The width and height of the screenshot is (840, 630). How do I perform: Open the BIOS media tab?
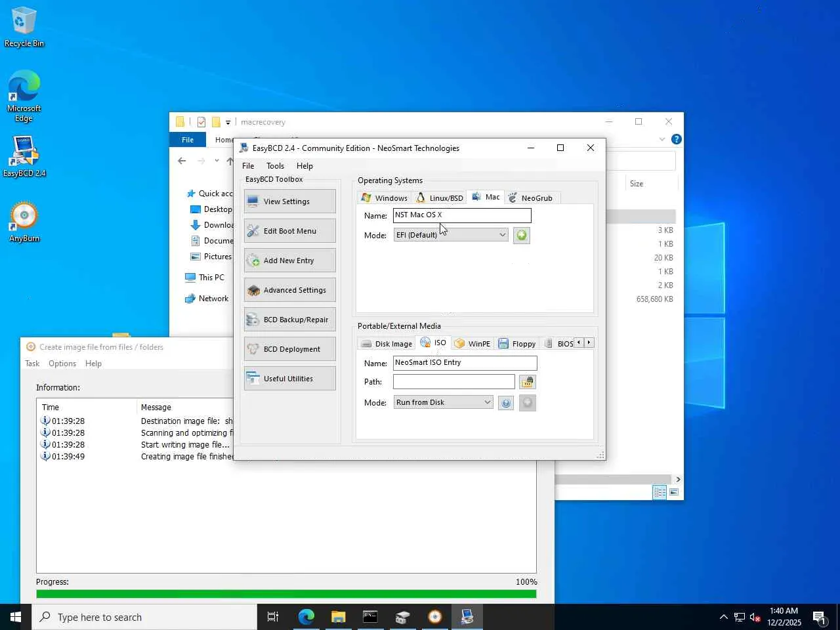point(558,343)
